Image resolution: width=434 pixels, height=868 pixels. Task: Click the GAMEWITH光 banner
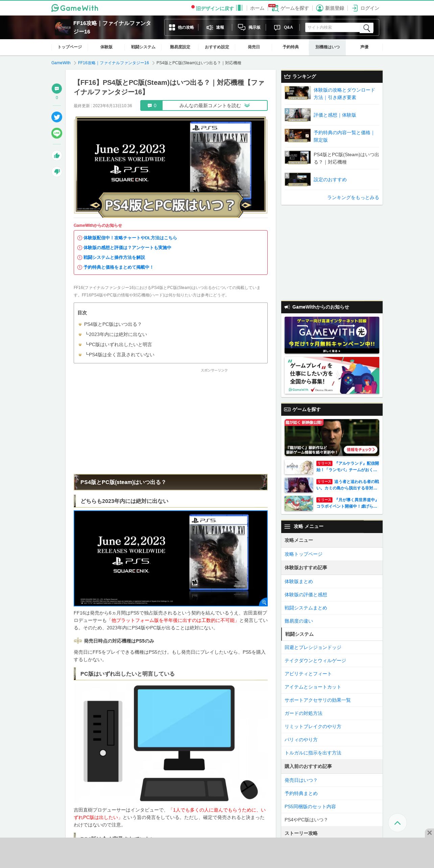332,335
